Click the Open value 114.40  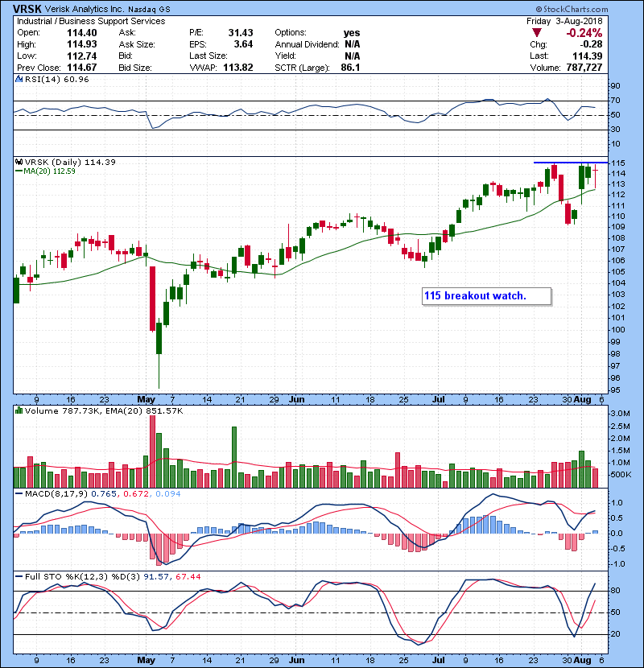pos(82,33)
